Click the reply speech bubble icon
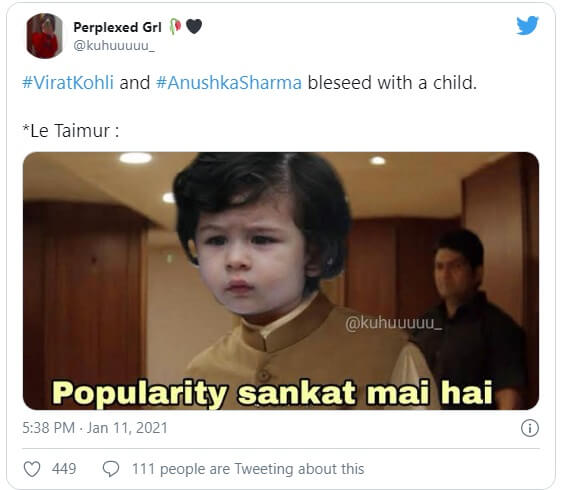563x490 pixels. [111, 469]
